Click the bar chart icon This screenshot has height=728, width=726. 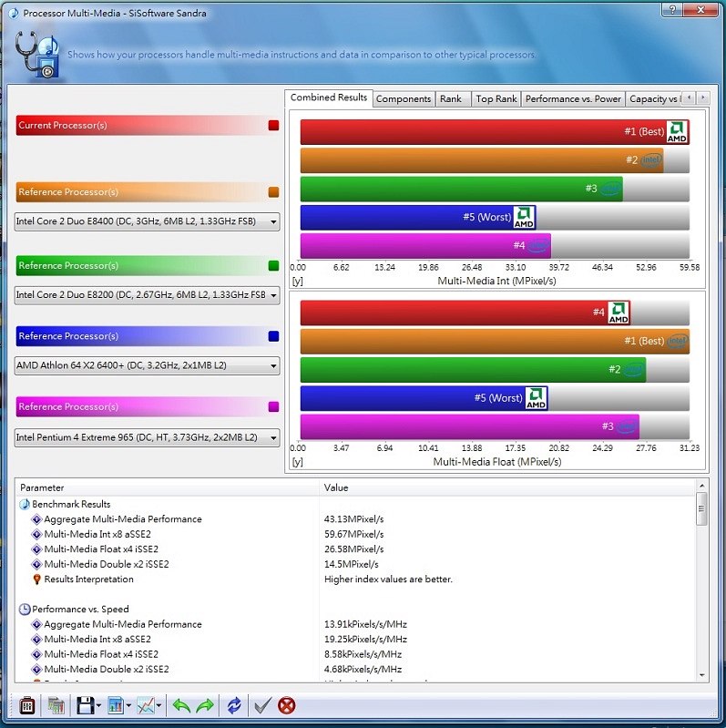[x=116, y=705]
